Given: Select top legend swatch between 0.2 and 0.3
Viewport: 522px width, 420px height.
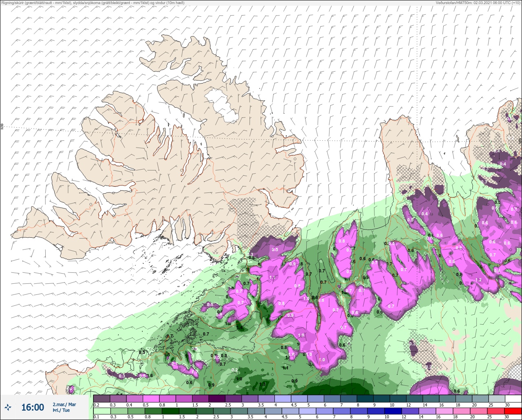Looking at the screenshot, I should 102,398.
